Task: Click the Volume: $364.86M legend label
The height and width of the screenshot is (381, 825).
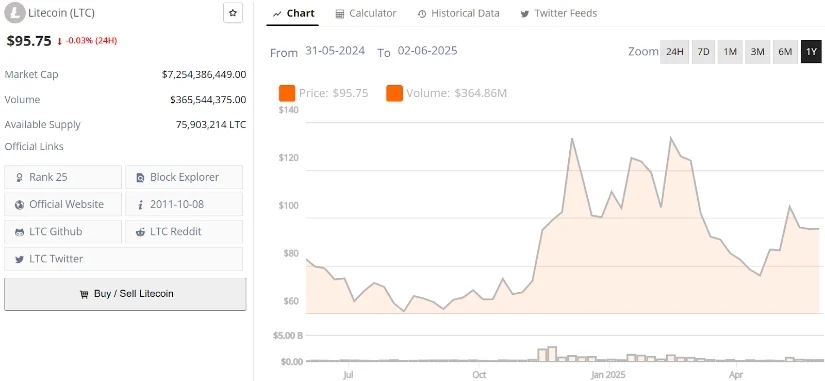Action: coord(456,94)
